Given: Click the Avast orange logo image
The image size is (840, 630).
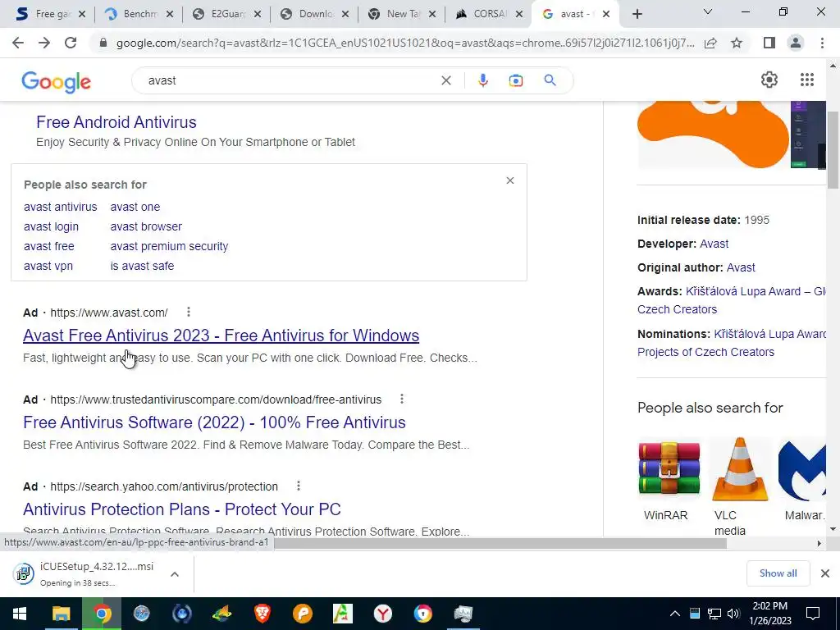Looking at the screenshot, I should click(x=713, y=134).
